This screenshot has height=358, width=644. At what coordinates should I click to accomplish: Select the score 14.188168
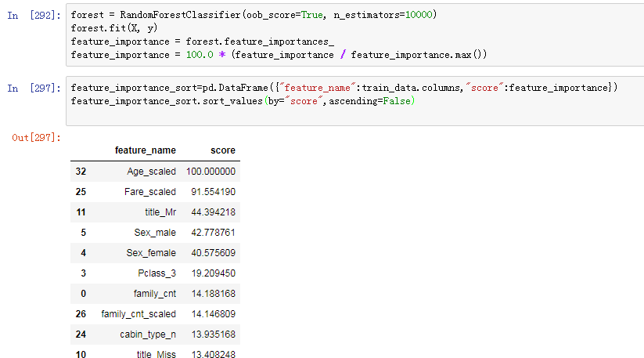[x=213, y=294]
